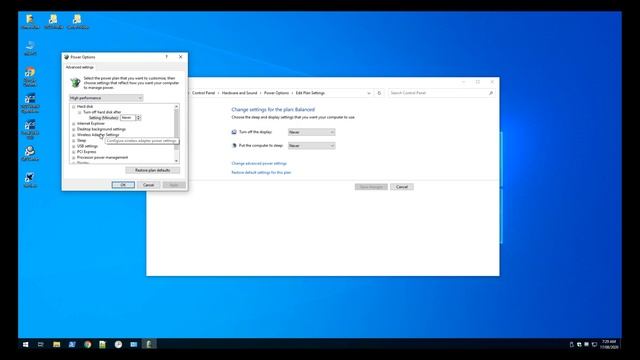Open the Windows Start menu
This screenshot has height=360, width=640.
[25, 344]
